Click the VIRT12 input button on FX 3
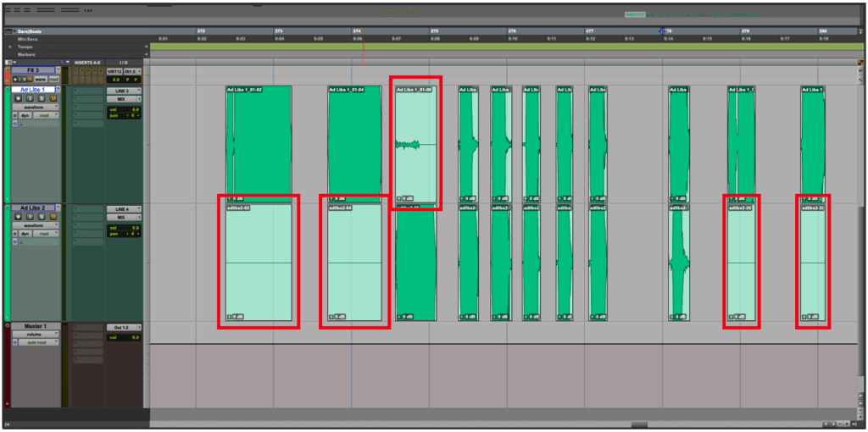Viewport: 868px width, 432px height. pyautogui.click(x=114, y=71)
